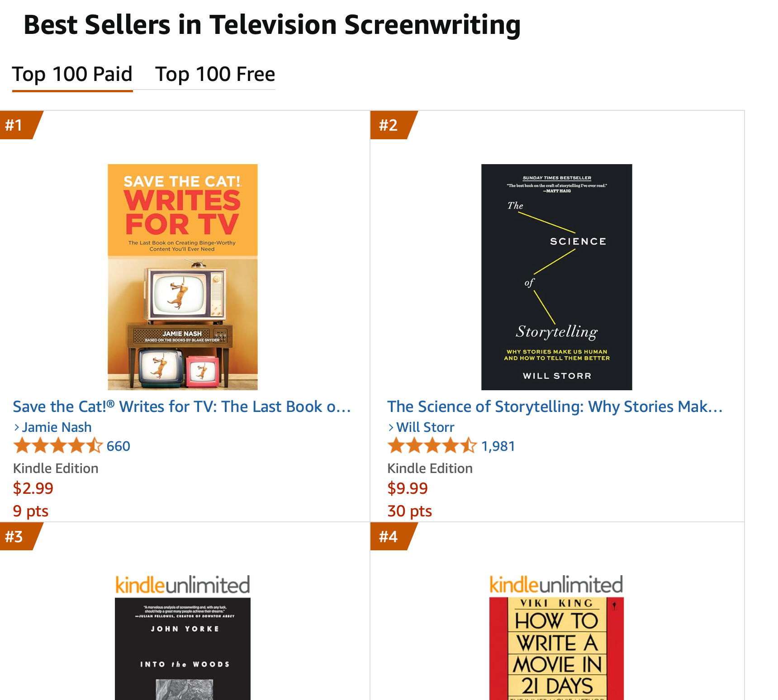Switch to the Top 100 Paid tab

[x=72, y=74]
